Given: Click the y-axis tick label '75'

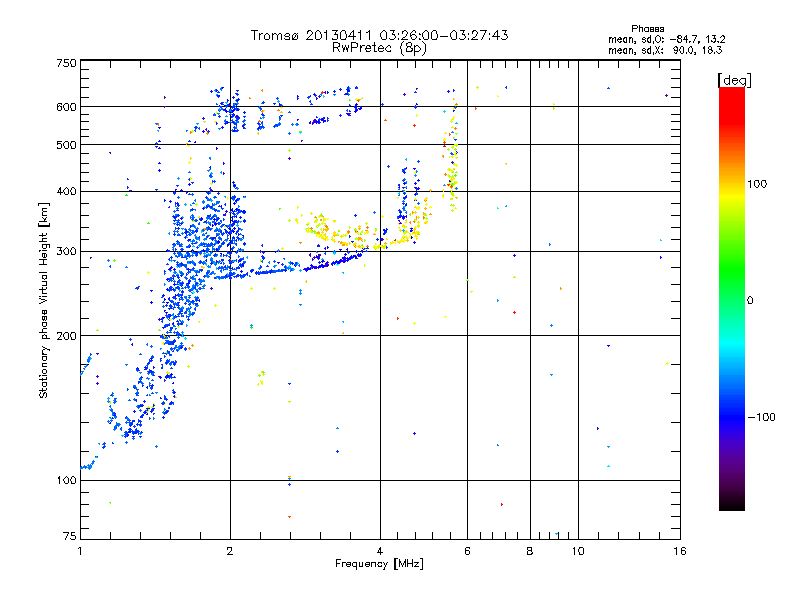Looking at the screenshot, I should [70, 536].
